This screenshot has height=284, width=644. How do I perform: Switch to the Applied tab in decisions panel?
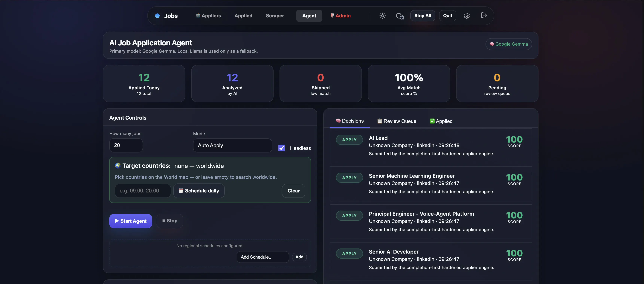tap(441, 121)
